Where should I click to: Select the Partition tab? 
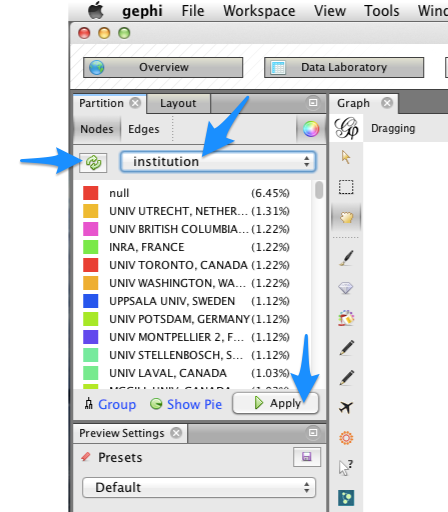[101, 103]
